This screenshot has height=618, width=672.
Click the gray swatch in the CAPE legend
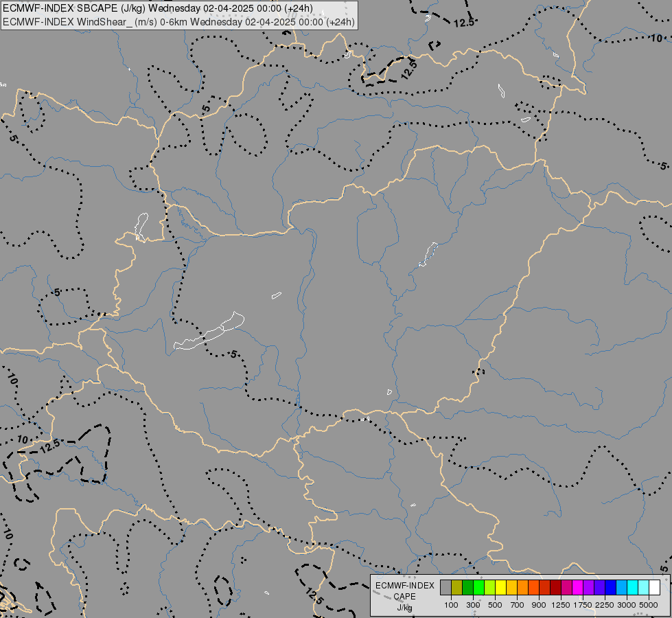click(x=445, y=588)
